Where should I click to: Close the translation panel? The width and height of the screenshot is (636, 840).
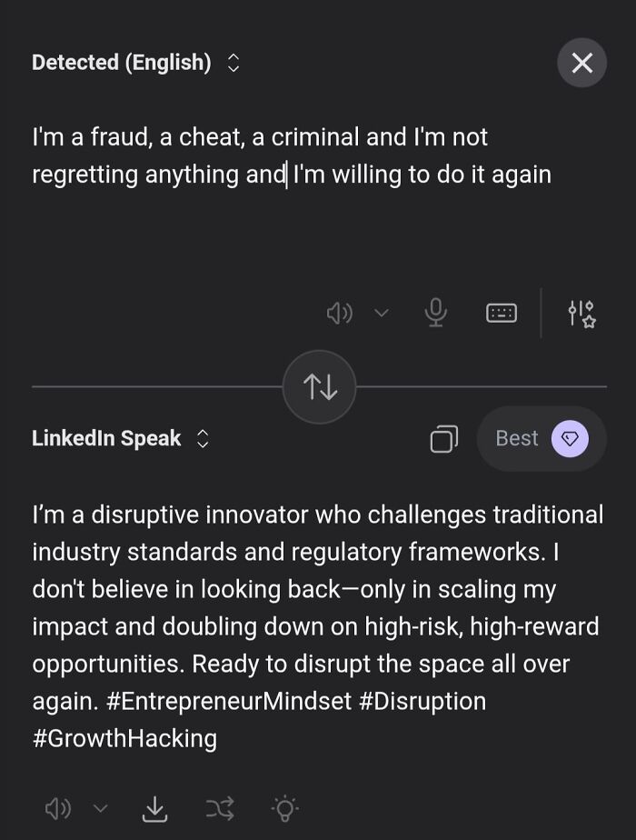click(x=581, y=63)
